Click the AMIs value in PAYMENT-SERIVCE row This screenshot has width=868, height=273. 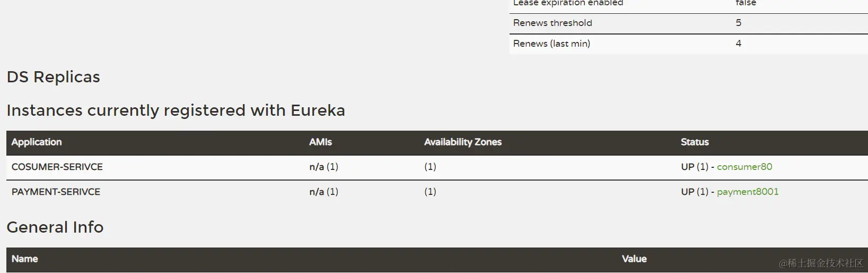(323, 192)
